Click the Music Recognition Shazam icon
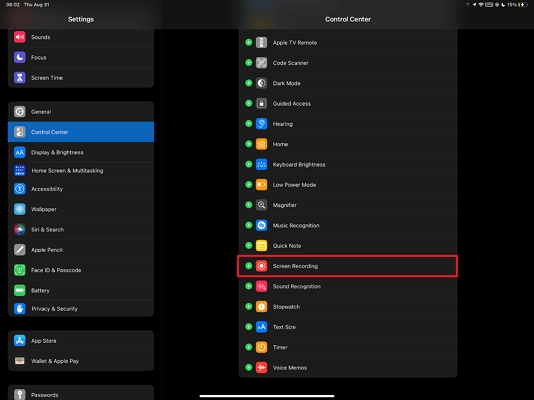Screen dimensions: 534x400 click(261, 225)
